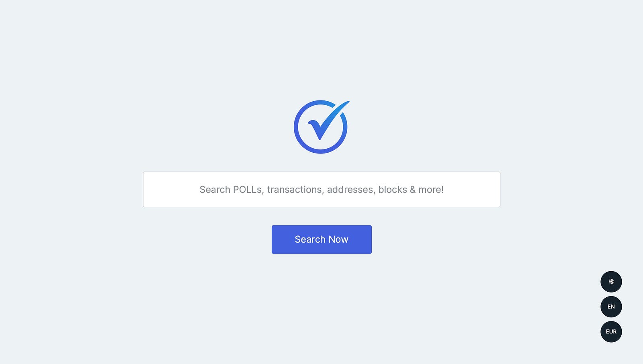This screenshot has width=643, height=364.
Task: Toggle light/dark theme button
Action: 611,282
